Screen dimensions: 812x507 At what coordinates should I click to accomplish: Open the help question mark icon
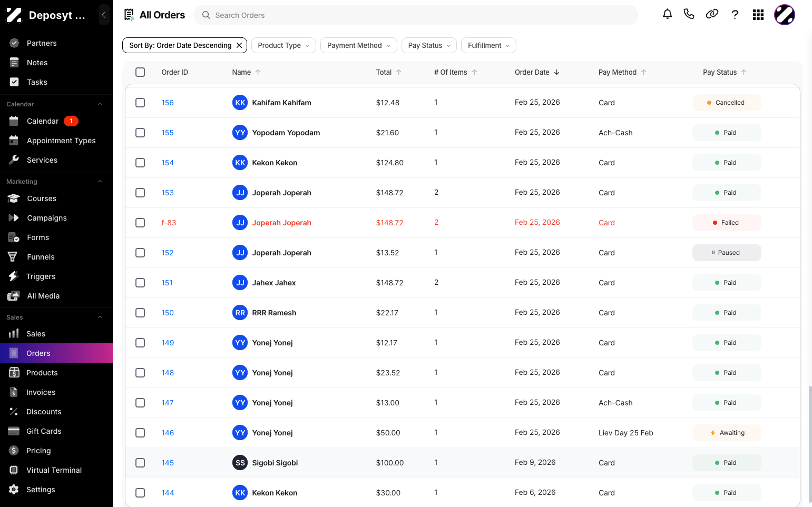pos(735,15)
